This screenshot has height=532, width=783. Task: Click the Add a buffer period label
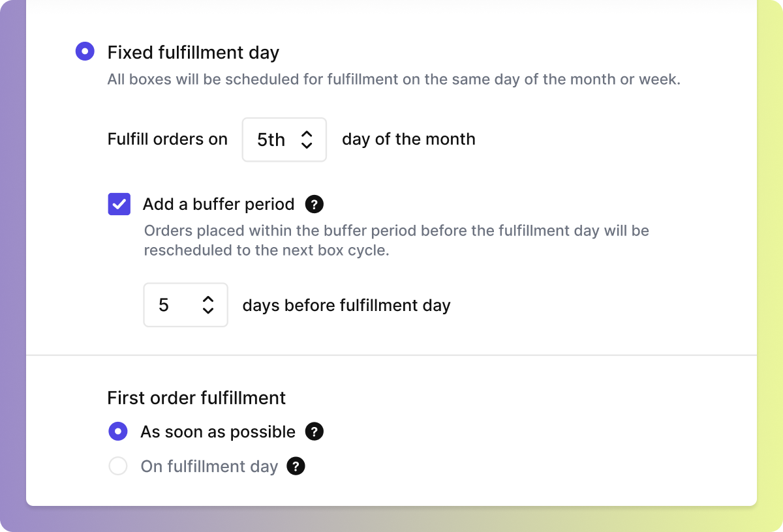(218, 204)
